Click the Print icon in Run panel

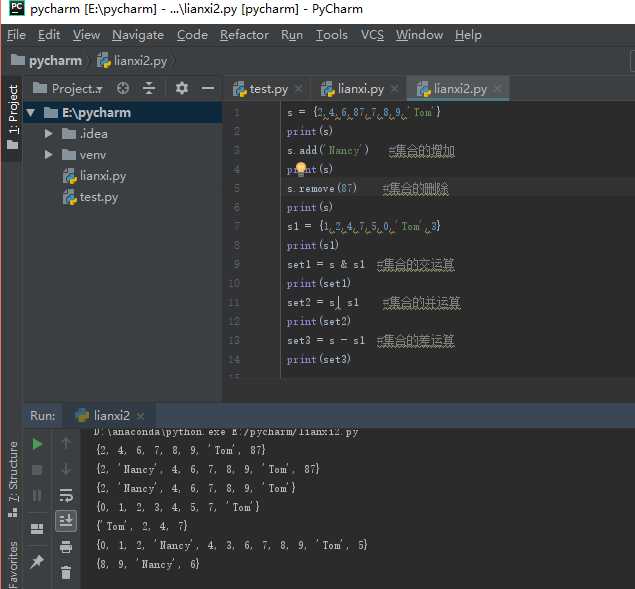66,546
